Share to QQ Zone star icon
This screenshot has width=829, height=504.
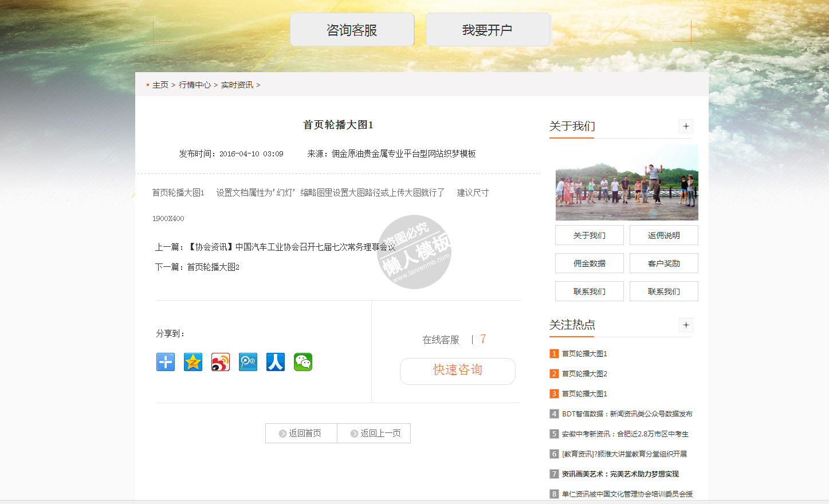[x=193, y=362]
